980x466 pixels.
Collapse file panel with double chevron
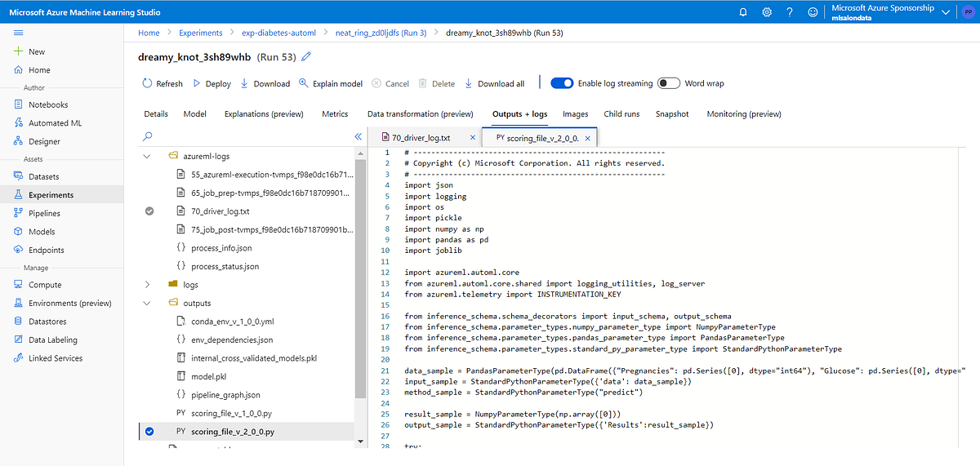[x=358, y=136]
